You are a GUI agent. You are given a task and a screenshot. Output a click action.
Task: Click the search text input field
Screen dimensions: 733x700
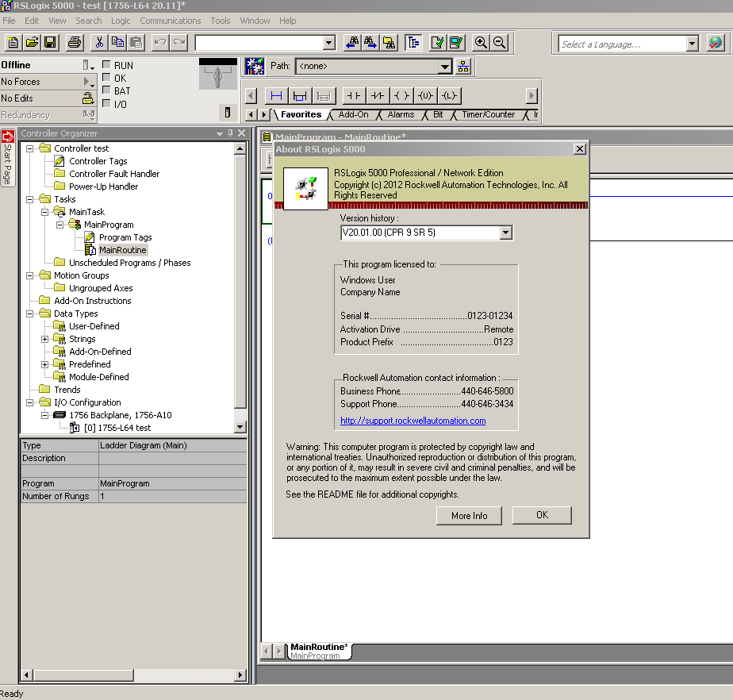pos(259,43)
